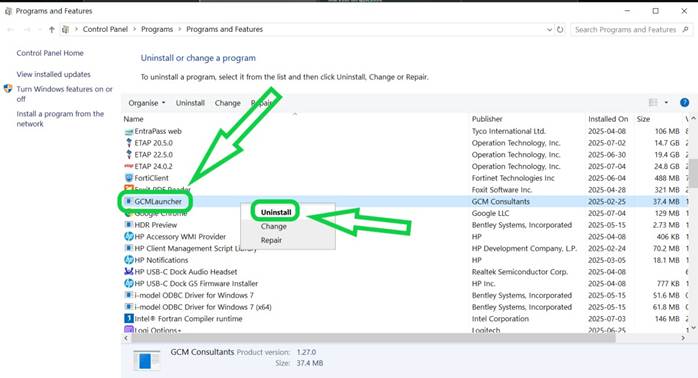This screenshot has width=698, height=378.
Task: Click the ETAP 24.0.2 program icon
Action: click(129, 166)
